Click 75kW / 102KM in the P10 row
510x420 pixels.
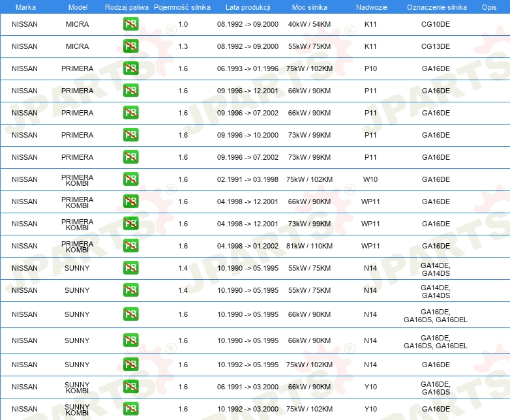[309, 68]
